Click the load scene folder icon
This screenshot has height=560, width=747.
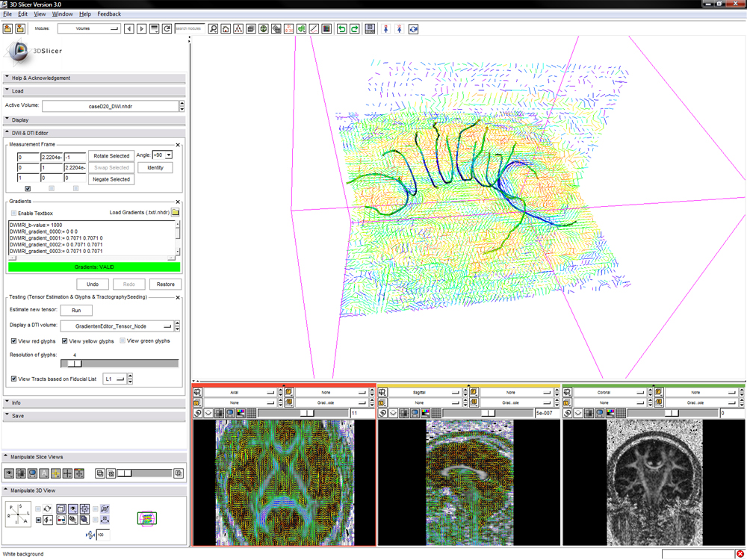[8, 29]
